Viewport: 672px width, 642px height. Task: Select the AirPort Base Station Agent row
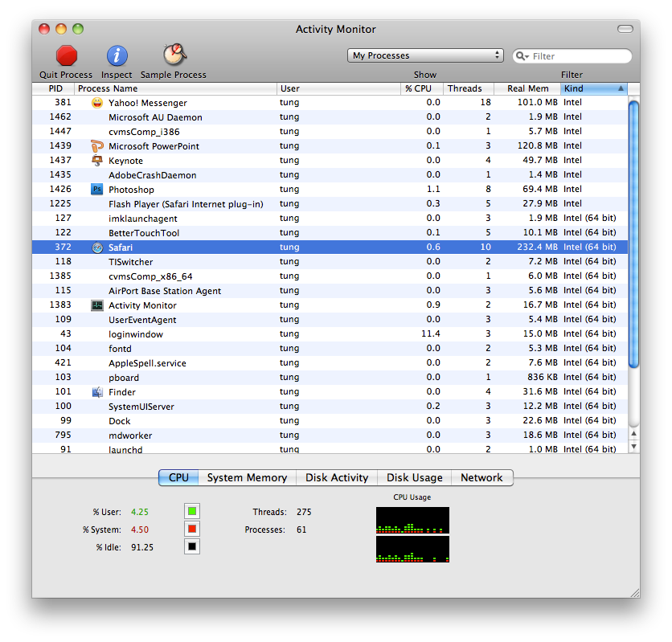[330, 291]
